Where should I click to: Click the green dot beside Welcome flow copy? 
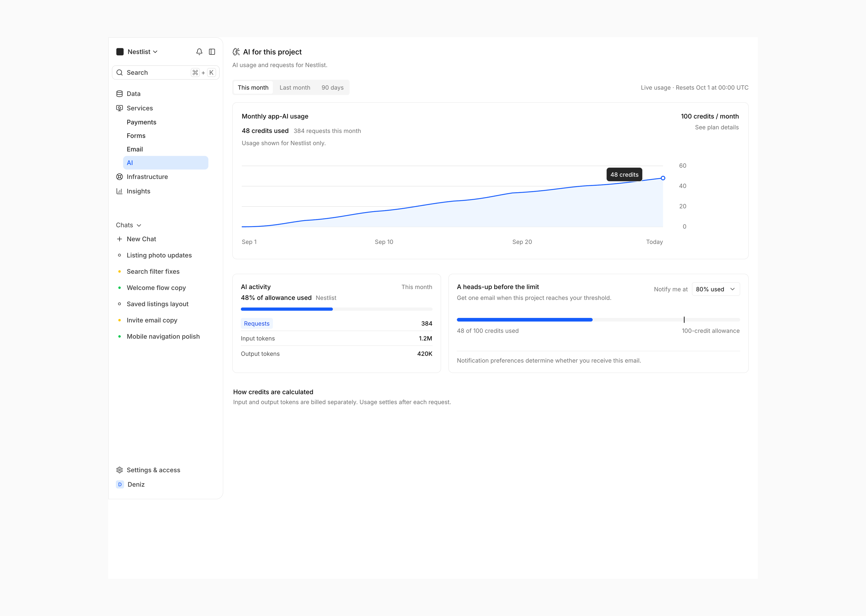119,288
